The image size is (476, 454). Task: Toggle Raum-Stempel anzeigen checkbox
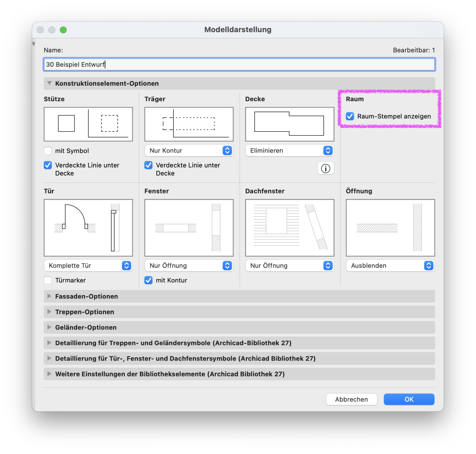350,116
